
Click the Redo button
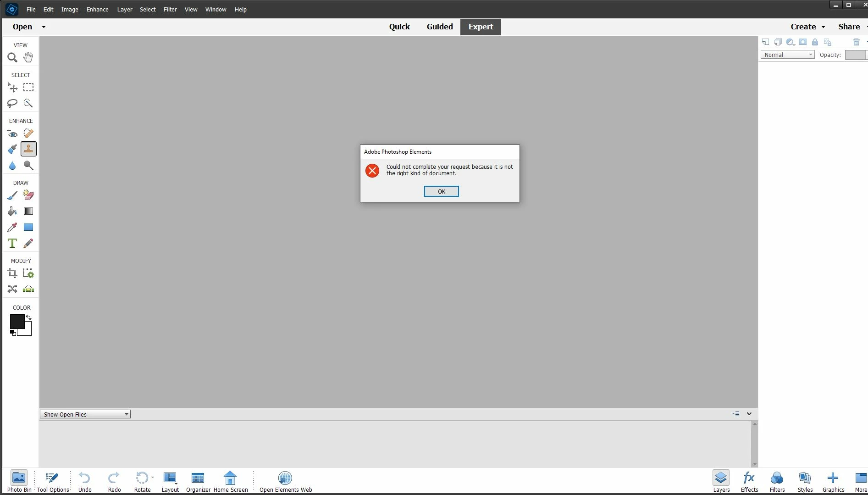(114, 481)
